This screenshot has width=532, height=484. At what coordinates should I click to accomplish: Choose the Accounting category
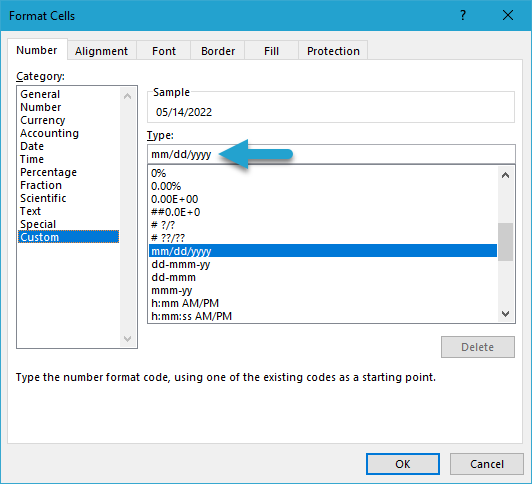point(68,133)
